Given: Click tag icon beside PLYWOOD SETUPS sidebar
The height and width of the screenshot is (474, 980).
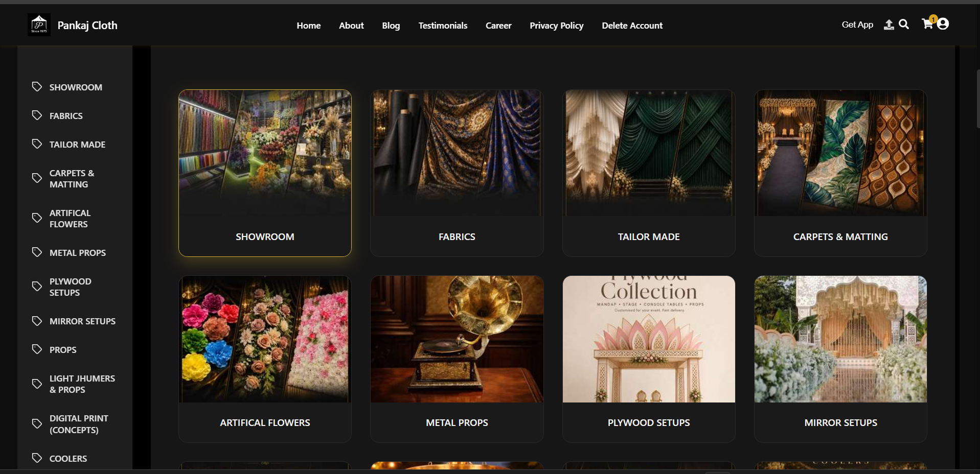Looking at the screenshot, I should [37, 286].
